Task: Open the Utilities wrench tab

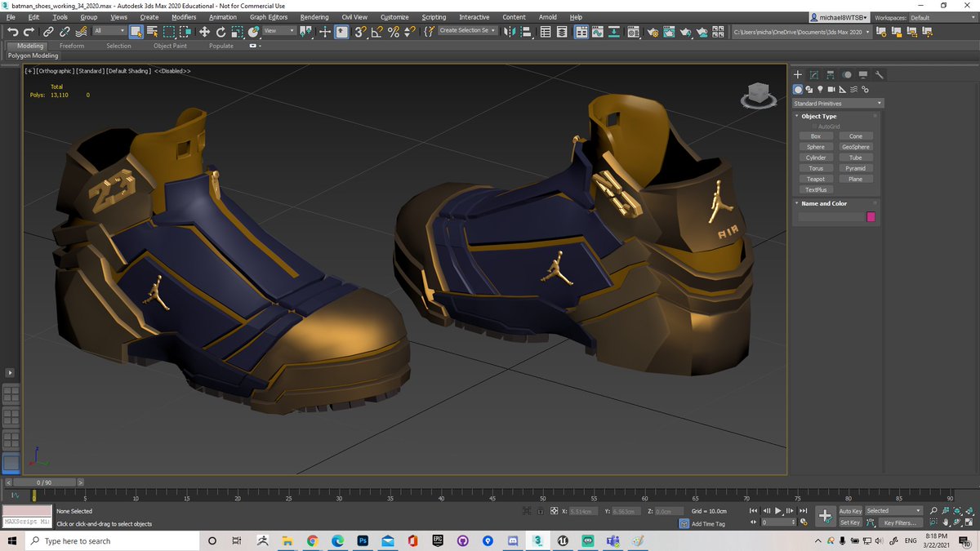Action: tap(880, 74)
